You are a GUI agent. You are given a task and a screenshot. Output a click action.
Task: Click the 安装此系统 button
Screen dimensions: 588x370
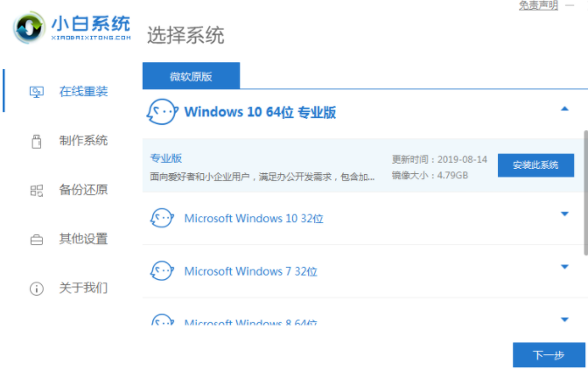pyautogui.click(x=535, y=165)
